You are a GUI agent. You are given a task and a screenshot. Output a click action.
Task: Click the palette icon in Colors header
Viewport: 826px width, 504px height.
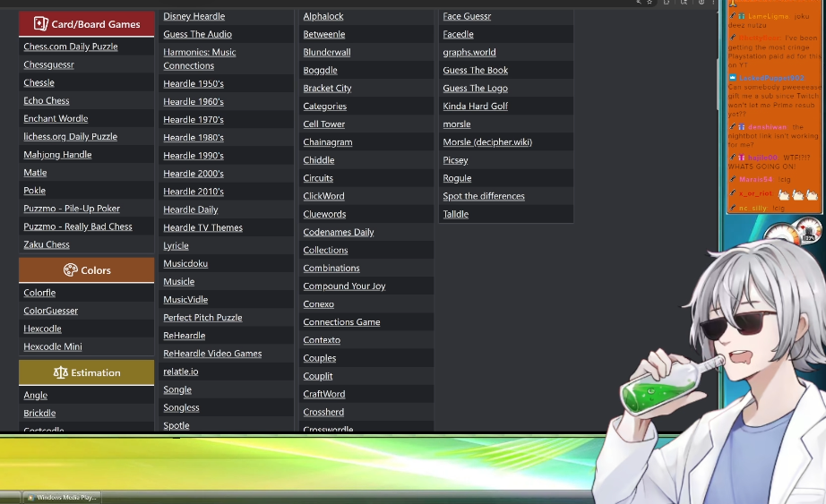click(70, 270)
